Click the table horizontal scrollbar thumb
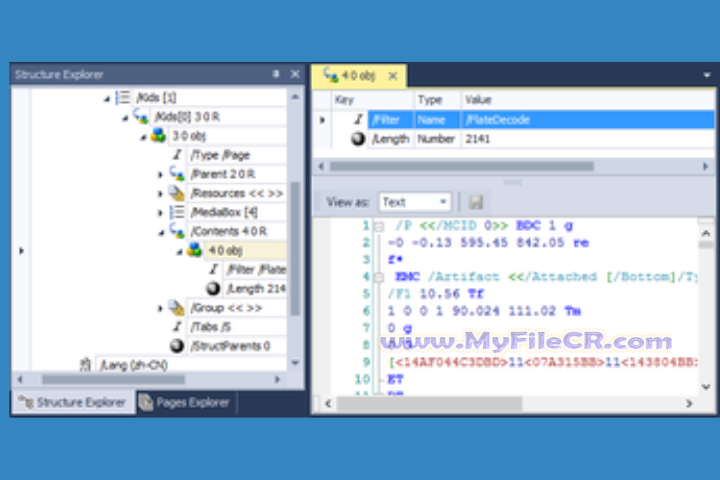The width and height of the screenshot is (720, 480). pyautogui.click(x=461, y=166)
